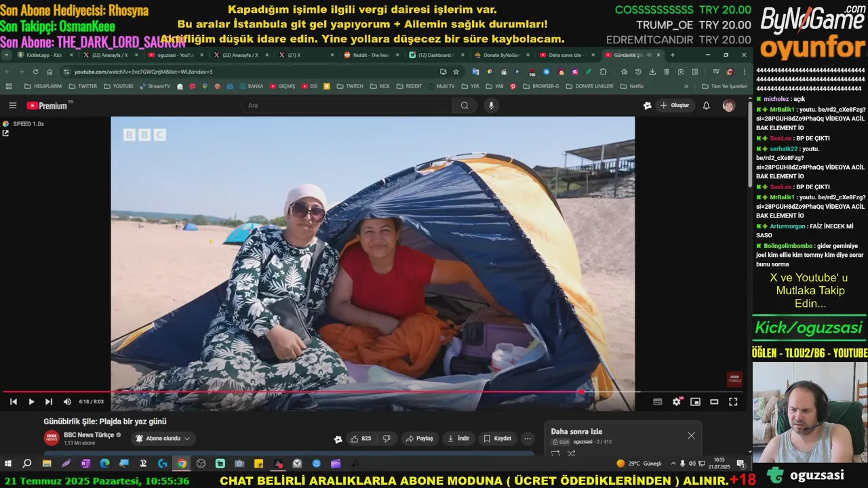
Task: Toggle subtitles on the video player
Action: [657, 402]
